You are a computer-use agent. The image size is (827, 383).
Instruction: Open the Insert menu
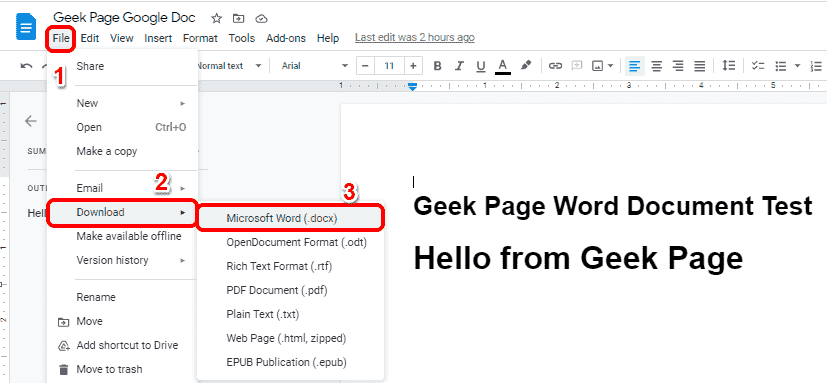coord(158,38)
